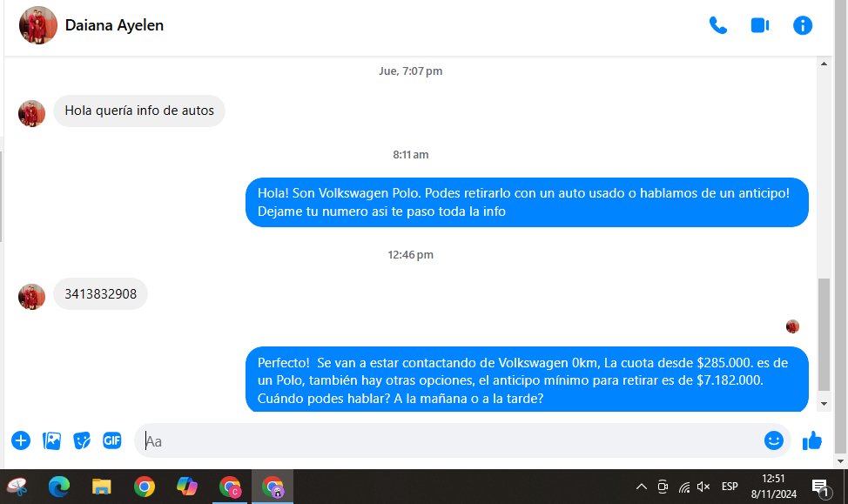Unmute the system volume in tray
This screenshot has height=504, width=848.
point(703,487)
